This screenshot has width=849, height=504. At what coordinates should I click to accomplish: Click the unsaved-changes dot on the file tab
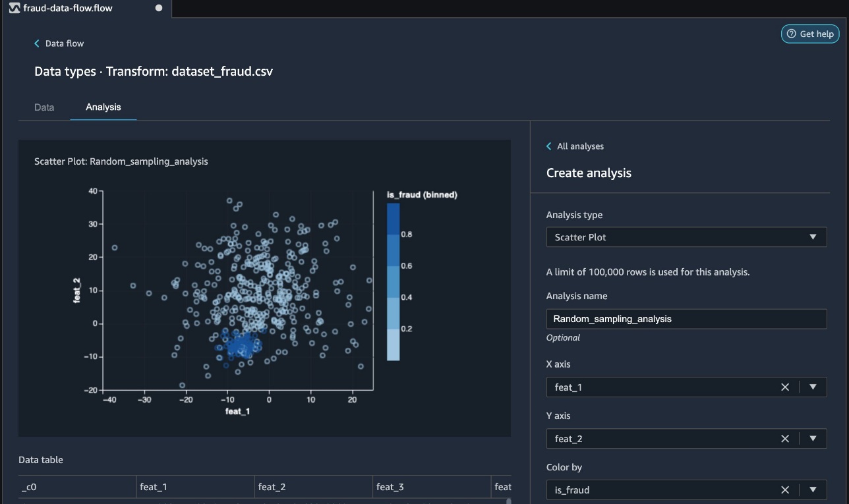[x=158, y=8]
